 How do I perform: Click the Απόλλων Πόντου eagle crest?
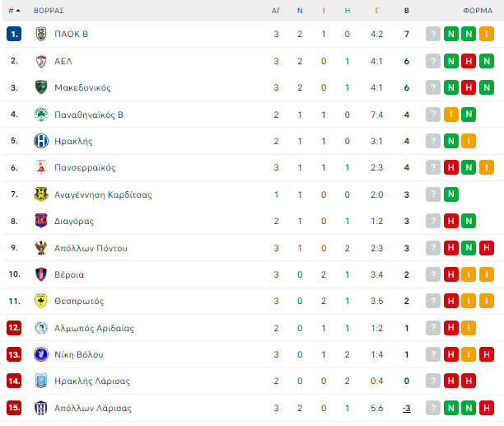point(41,248)
